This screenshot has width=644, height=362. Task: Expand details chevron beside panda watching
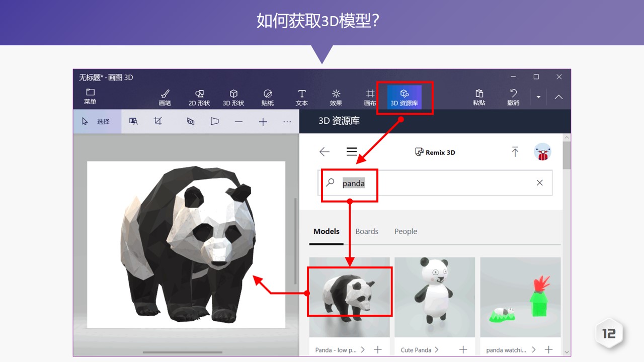pyautogui.click(x=534, y=349)
